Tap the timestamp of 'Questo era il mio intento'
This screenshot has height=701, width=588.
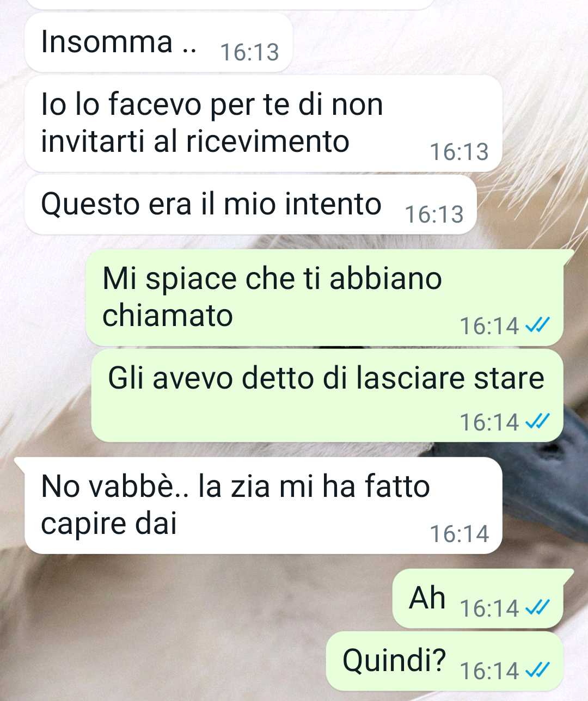(x=434, y=214)
